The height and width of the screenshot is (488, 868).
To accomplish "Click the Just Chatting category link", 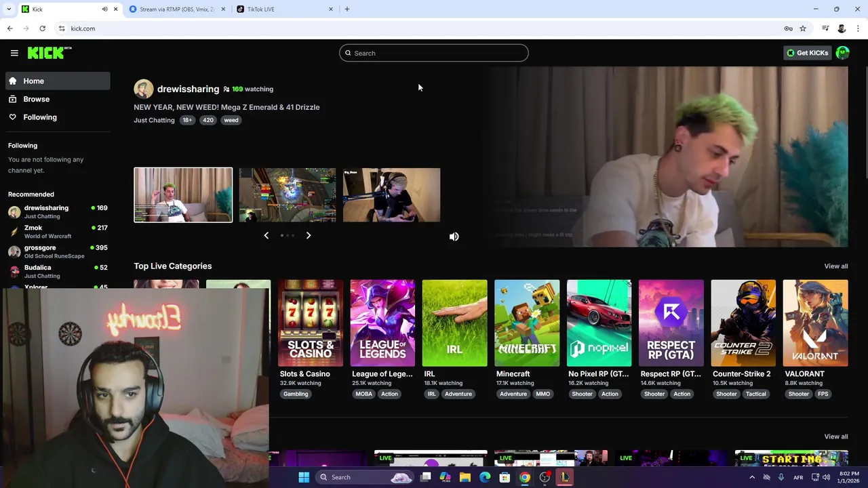I will coord(154,120).
